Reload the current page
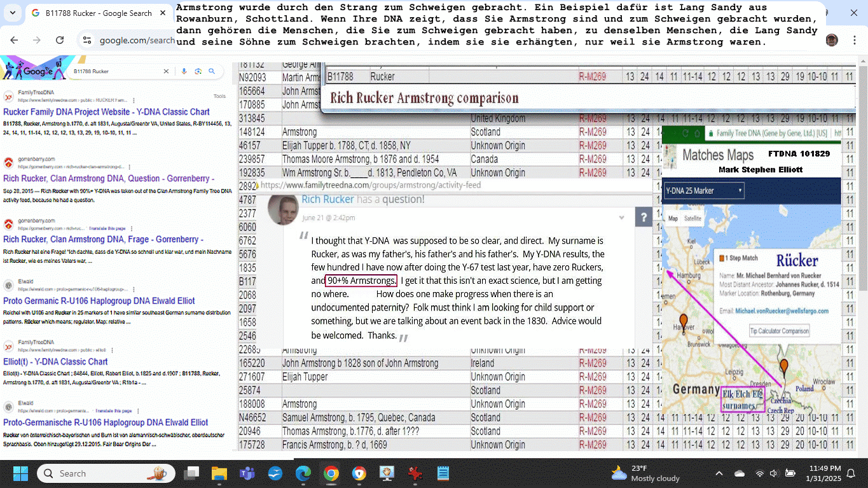Viewport: 868px width, 488px height. (60, 40)
